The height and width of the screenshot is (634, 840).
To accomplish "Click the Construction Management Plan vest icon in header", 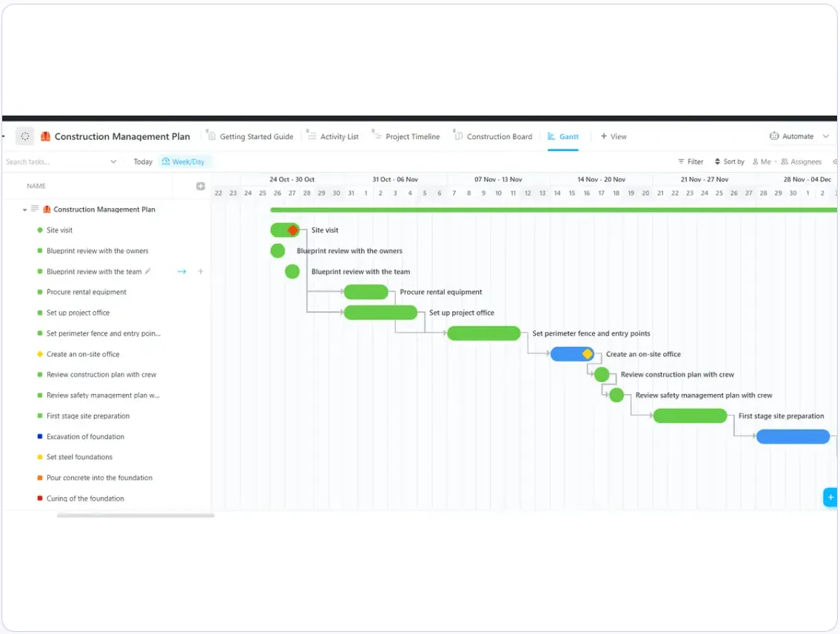I will tap(46, 136).
